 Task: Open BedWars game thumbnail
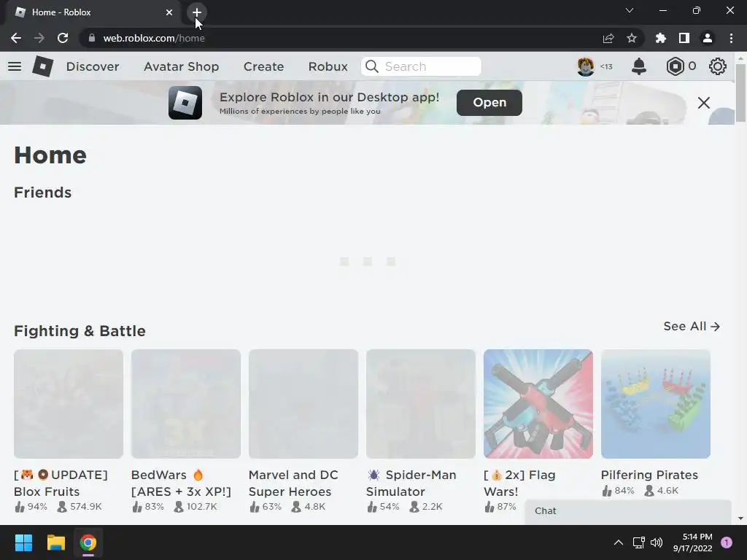(186, 404)
